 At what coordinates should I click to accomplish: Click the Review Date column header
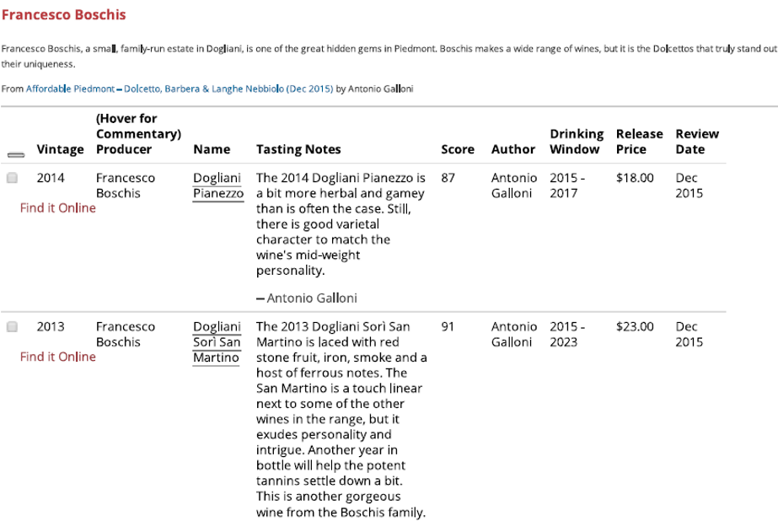click(x=697, y=142)
